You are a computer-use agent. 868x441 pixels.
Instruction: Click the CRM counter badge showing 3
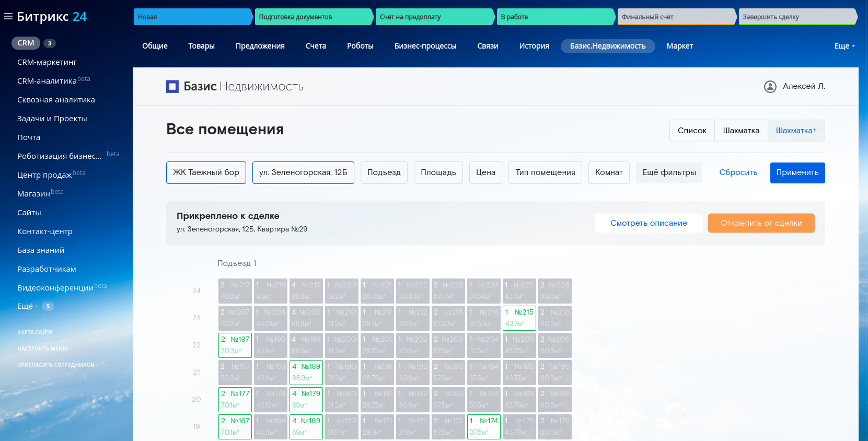49,43
